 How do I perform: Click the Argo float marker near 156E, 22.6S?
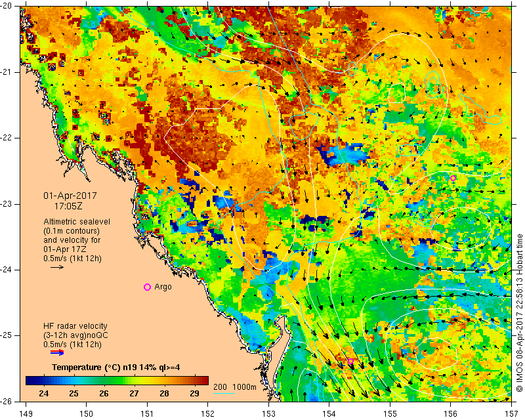coord(453,178)
